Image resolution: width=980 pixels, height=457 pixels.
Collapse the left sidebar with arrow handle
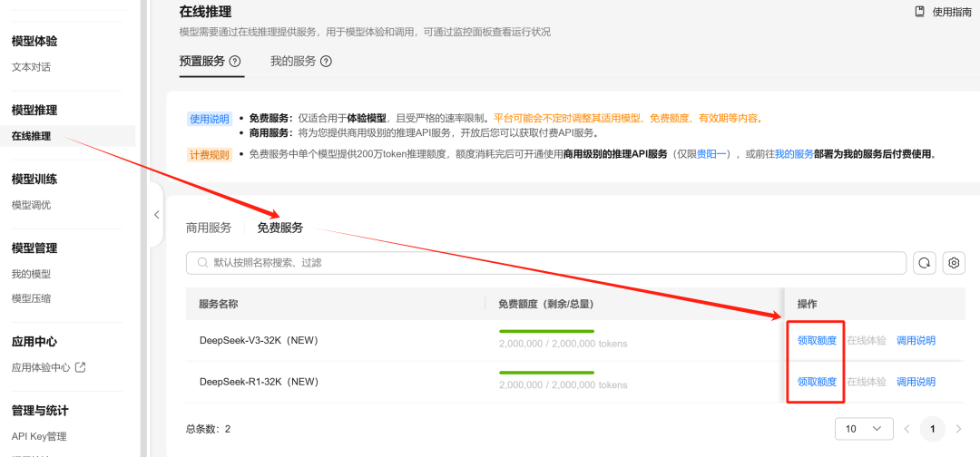pos(157,215)
